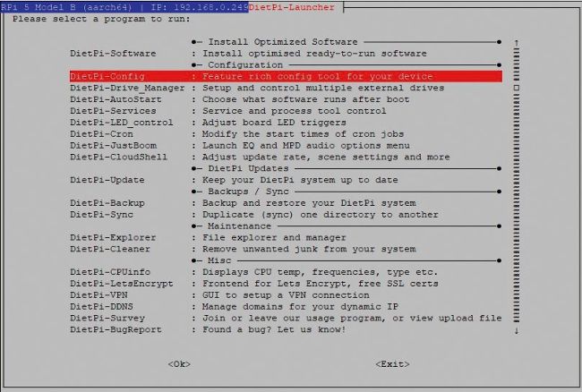Click the scrollbar position thumb square

pos(517,88)
